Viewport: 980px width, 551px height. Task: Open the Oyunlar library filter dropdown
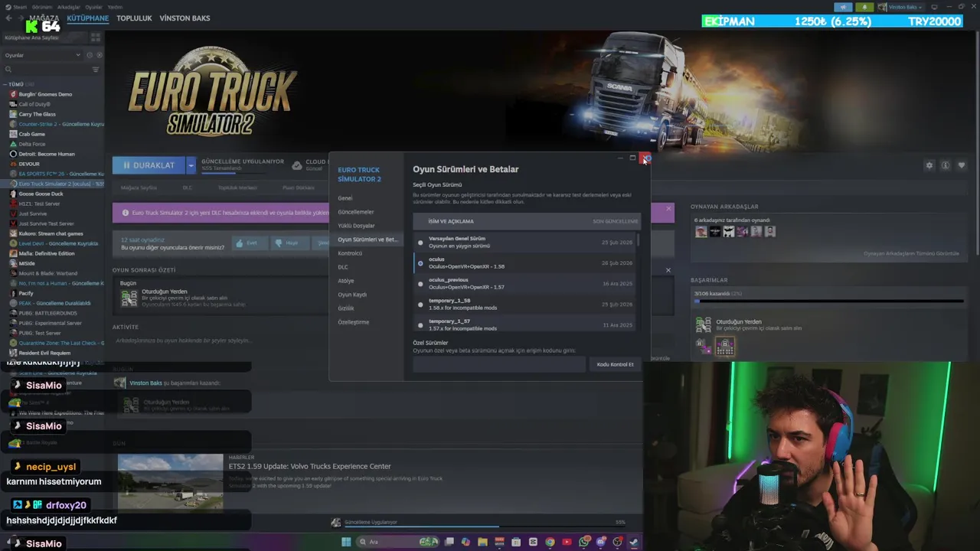tap(42, 55)
